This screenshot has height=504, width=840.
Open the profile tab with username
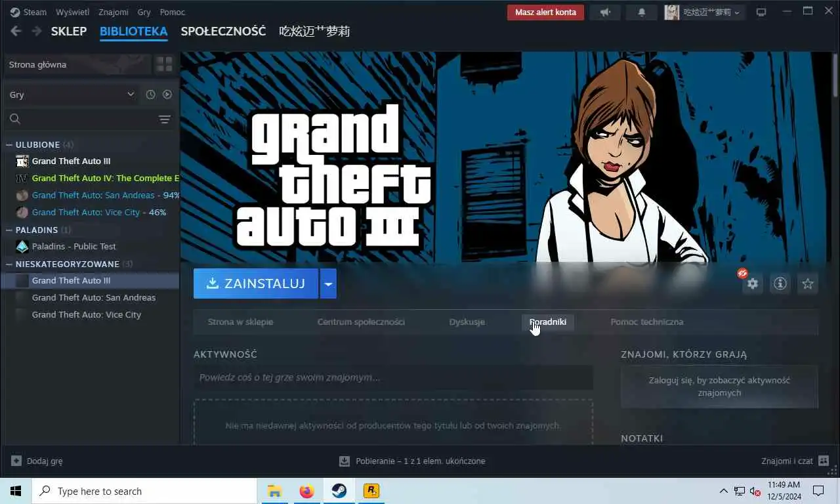point(314,31)
